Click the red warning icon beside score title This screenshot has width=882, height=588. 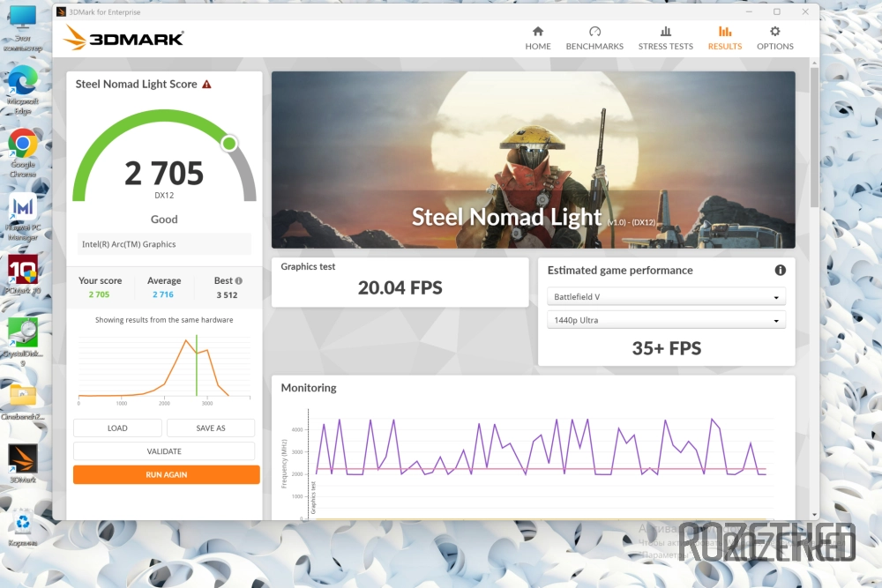click(x=206, y=85)
